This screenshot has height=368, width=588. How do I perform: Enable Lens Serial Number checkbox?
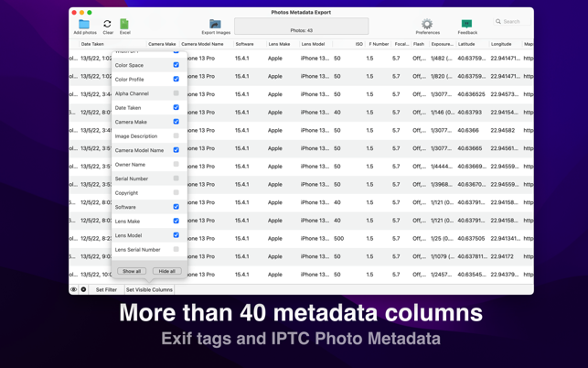tap(176, 249)
